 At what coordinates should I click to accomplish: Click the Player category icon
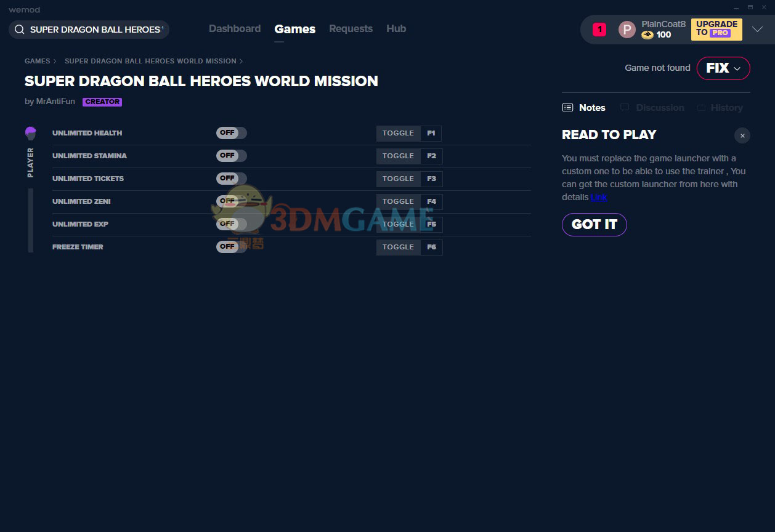(x=31, y=133)
